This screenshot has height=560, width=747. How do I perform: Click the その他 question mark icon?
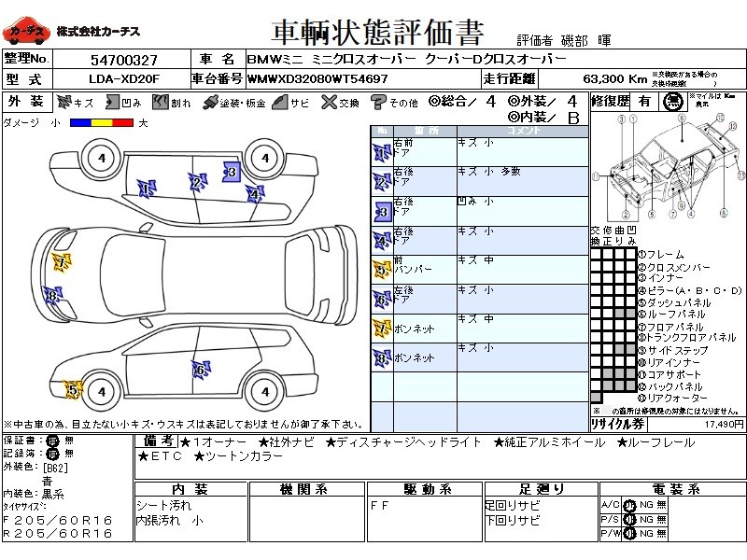coord(378,103)
